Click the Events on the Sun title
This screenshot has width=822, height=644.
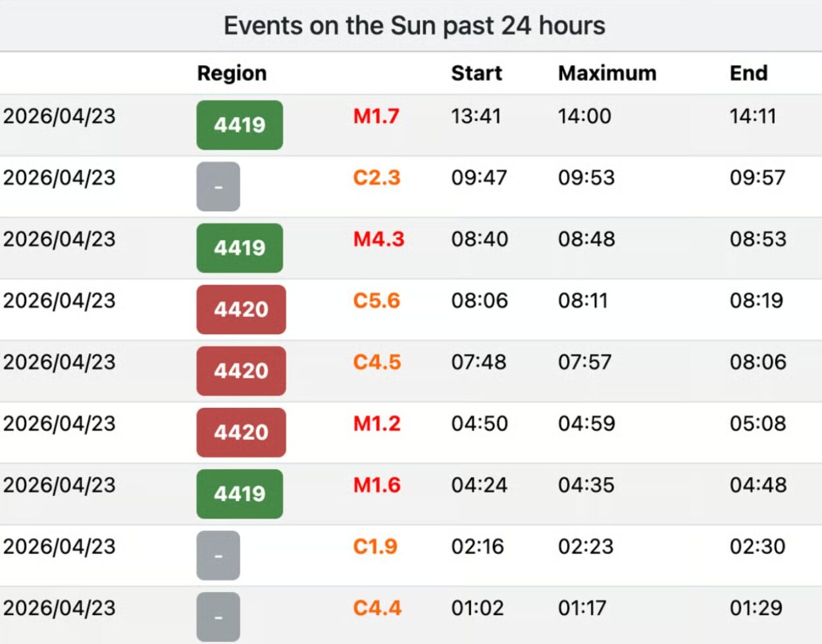pyautogui.click(x=414, y=26)
